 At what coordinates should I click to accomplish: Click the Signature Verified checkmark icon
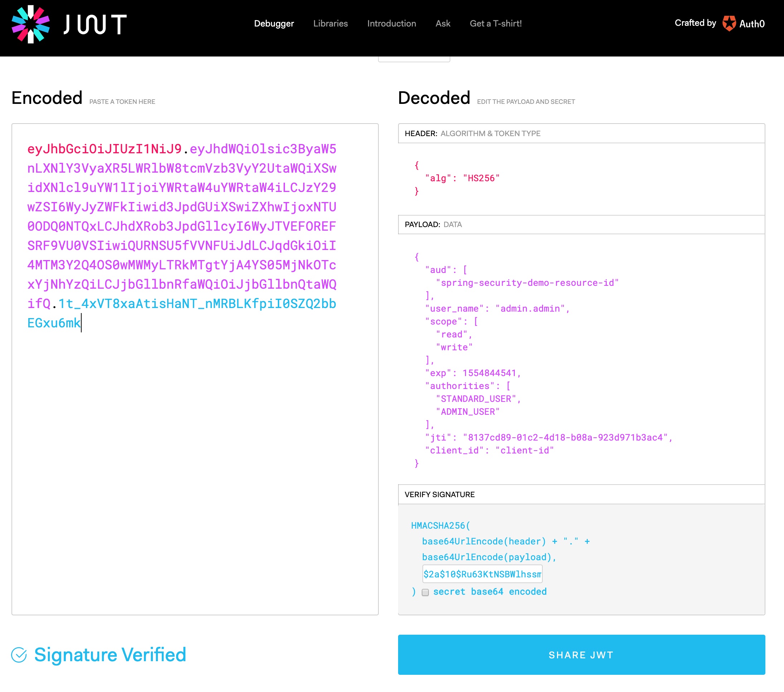click(x=19, y=654)
